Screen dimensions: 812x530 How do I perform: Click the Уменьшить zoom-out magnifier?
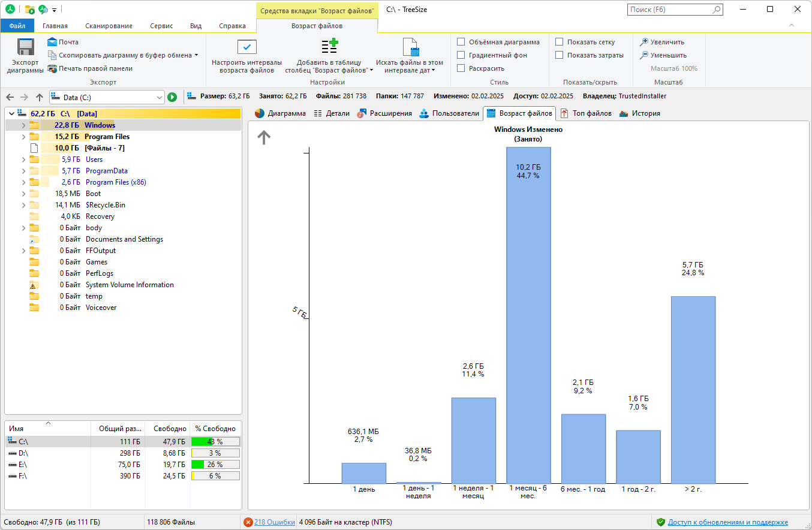pos(643,55)
